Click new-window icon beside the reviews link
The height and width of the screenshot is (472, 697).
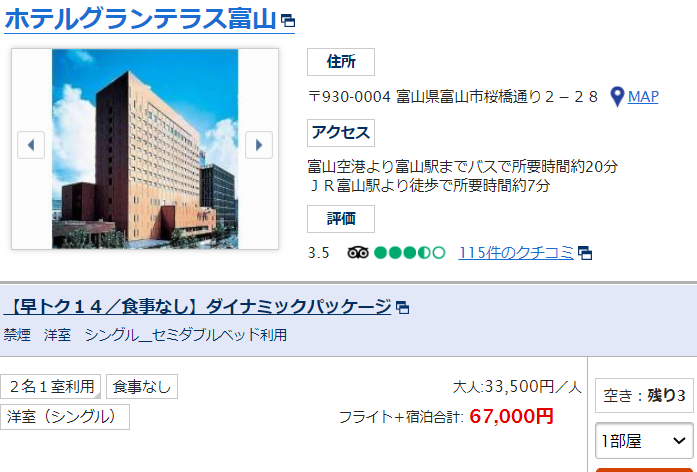585,253
